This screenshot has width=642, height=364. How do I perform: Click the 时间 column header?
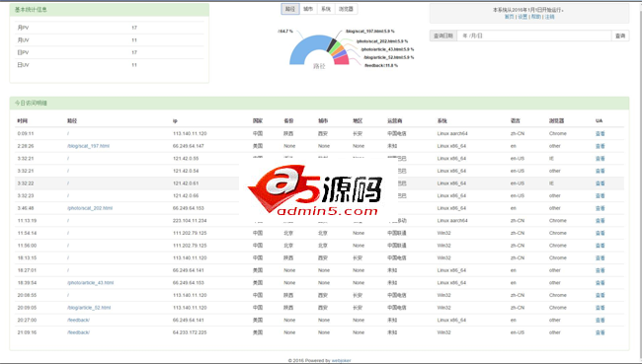click(23, 121)
